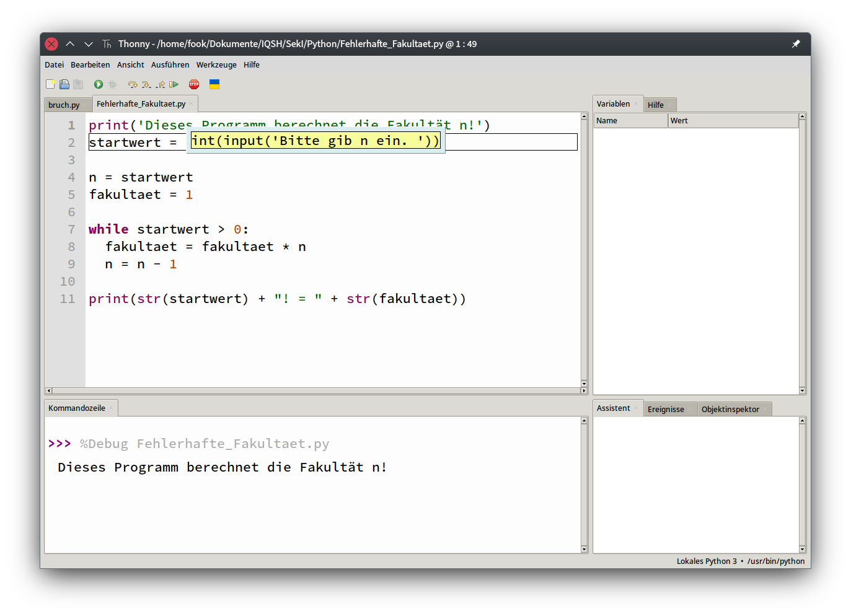Click the final print statement on line 11
This screenshot has width=851, height=616.
pyautogui.click(x=277, y=299)
